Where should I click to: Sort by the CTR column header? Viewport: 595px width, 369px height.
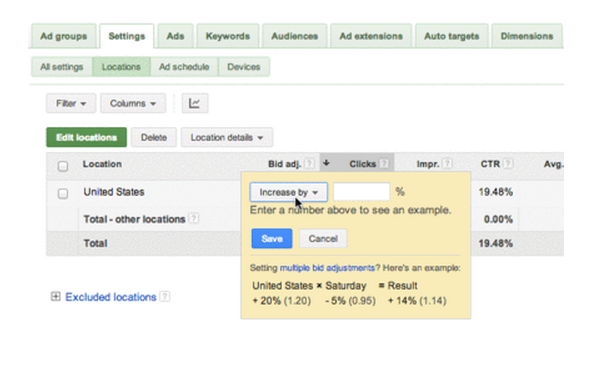[490, 164]
